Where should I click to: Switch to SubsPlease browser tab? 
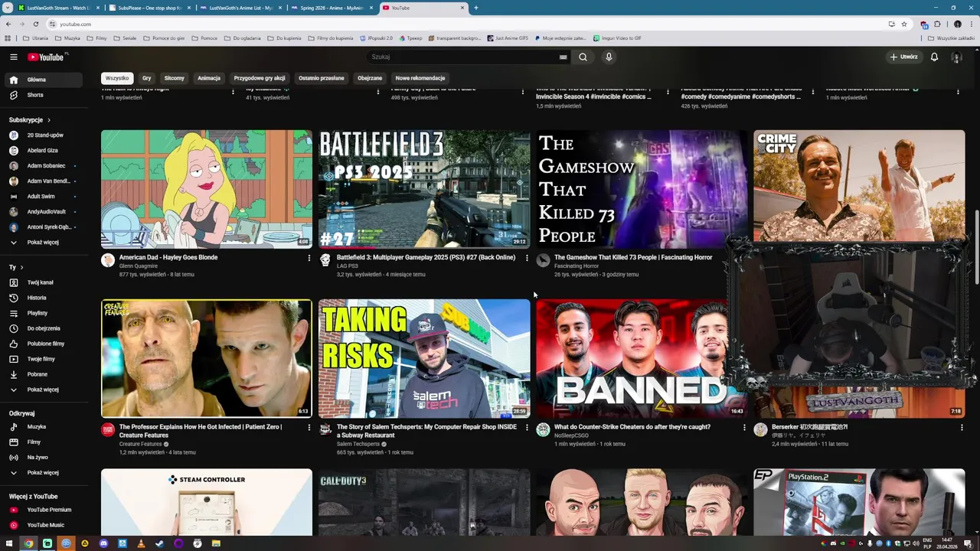[x=149, y=8]
